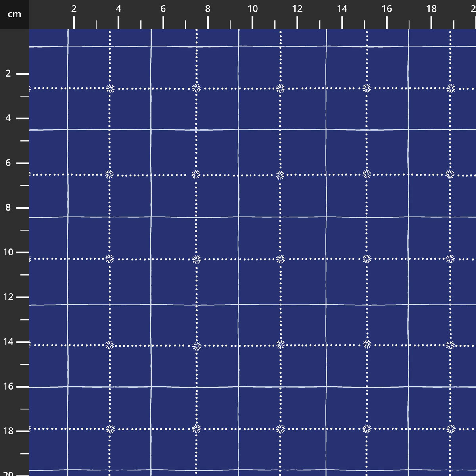Select the 16 mark on the vertical ruler
The width and height of the screenshot is (476, 476).
[8, 386]
